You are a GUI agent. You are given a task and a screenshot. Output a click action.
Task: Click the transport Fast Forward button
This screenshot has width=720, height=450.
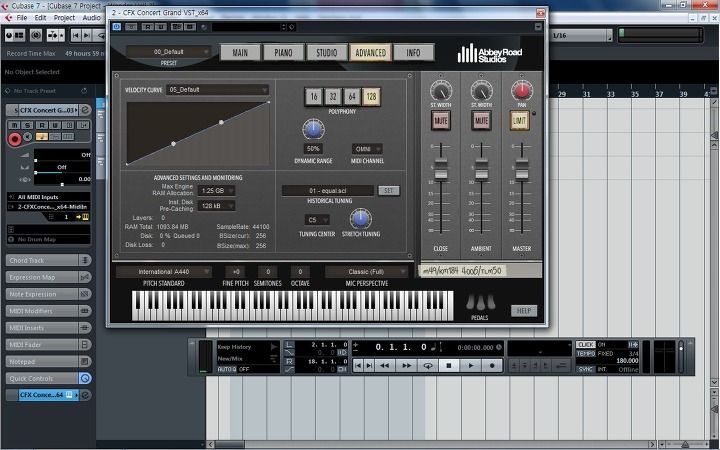tap(406, 366)
